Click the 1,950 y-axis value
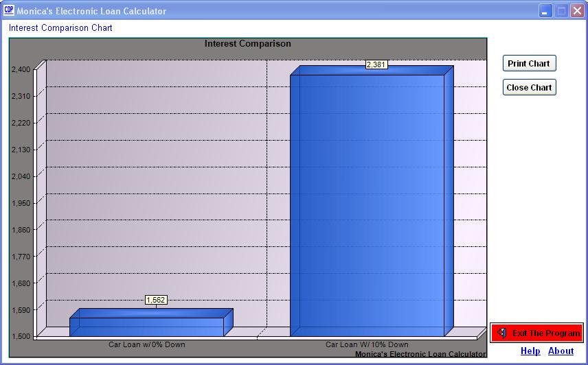Viewport: 588px width, 365px height. click(21, 203)
